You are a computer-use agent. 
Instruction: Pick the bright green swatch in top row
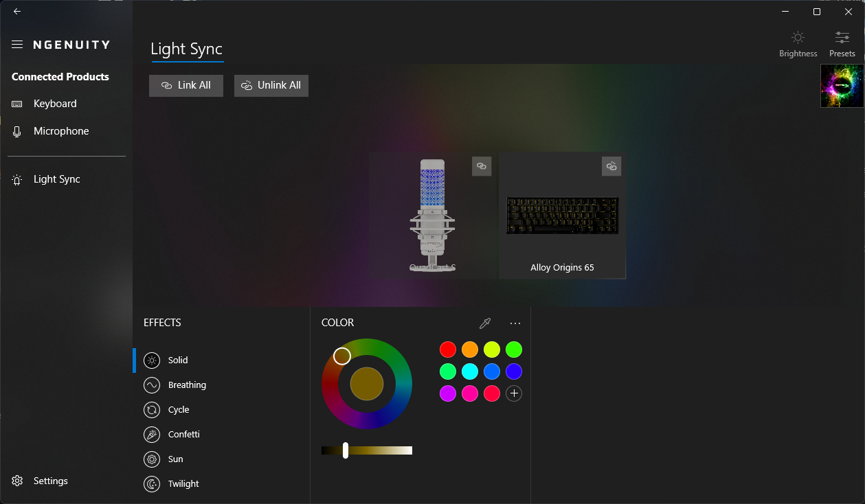click(x=514, y=350)
